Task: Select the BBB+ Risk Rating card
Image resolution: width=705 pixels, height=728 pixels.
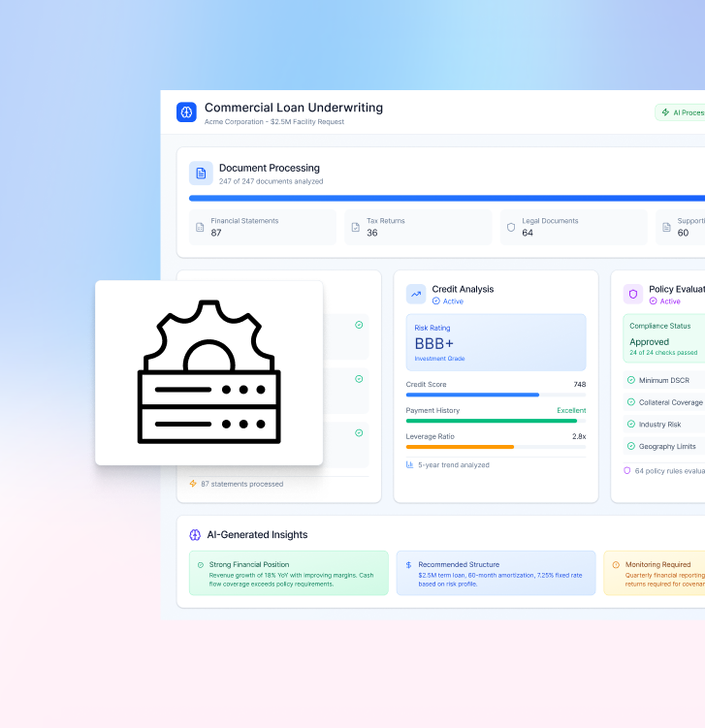Action: click(496, 342)
